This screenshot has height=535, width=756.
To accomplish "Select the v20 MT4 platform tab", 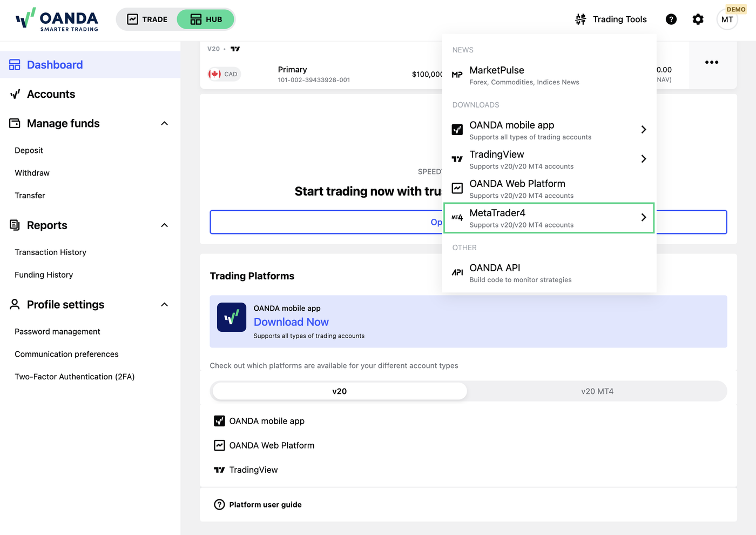I will [597, 391].
